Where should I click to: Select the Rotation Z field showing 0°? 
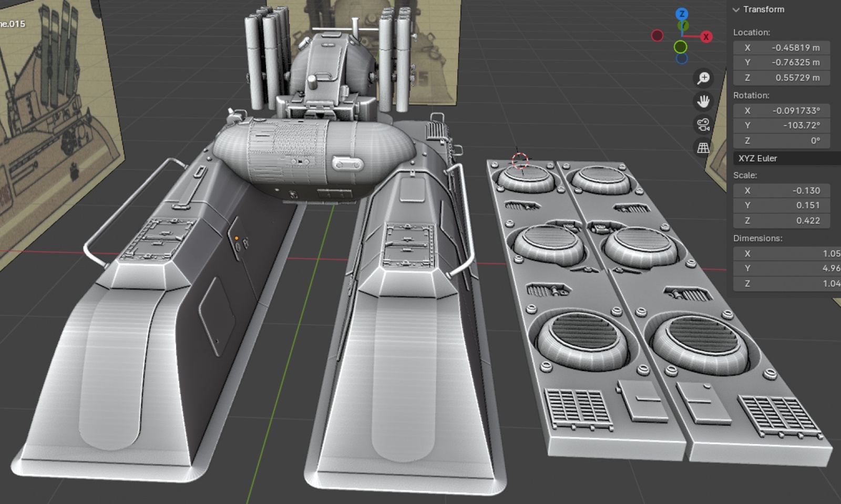pos(782,141)
